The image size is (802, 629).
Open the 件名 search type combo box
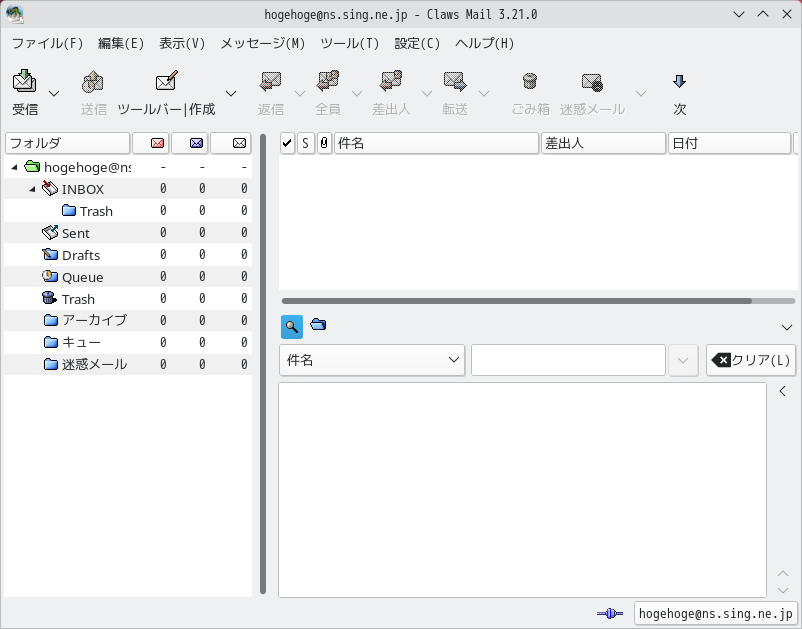tap(372, 360)
